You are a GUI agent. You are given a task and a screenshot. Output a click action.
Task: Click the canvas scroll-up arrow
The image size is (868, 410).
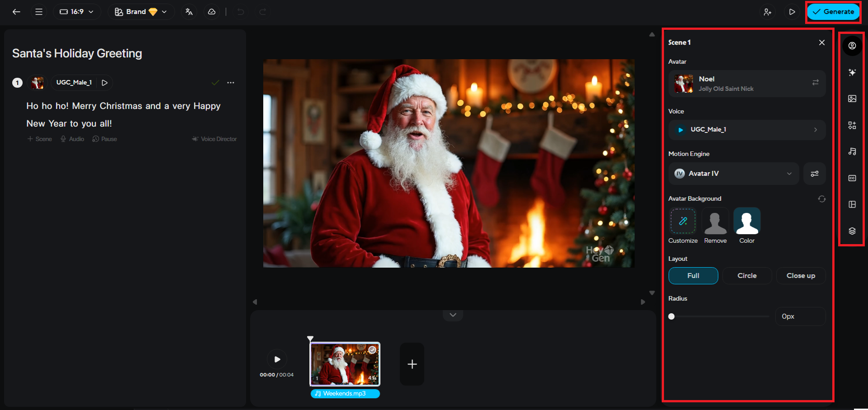point(652,34)
